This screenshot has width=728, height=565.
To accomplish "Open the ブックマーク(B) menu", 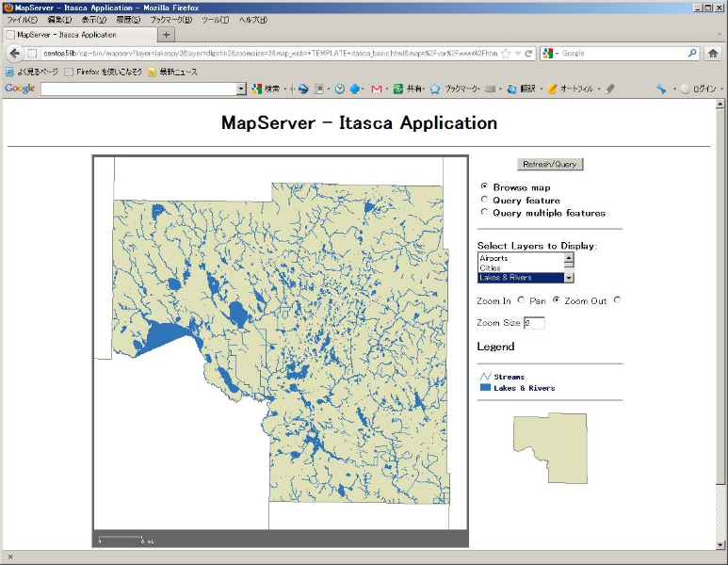I will (170, 20).
